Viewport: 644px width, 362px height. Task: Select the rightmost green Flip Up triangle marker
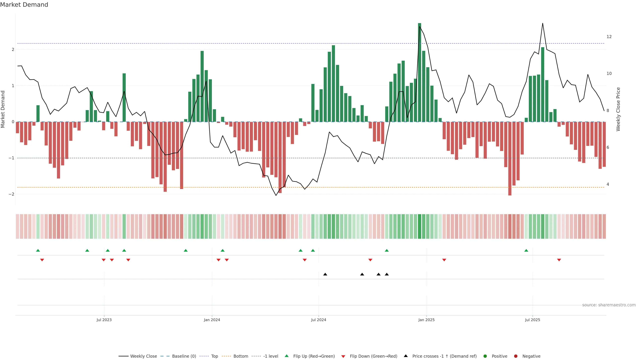click(526, 251)
